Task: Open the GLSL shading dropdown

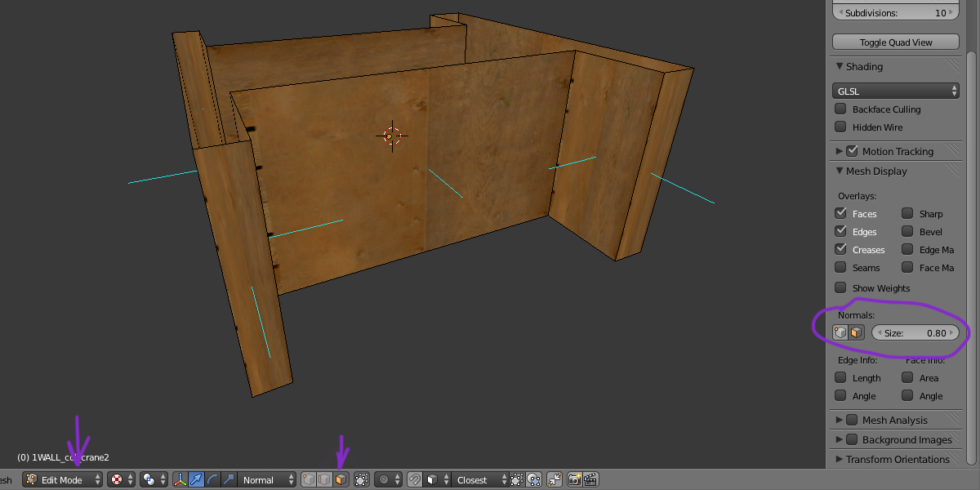Action: tap(896, 91)
